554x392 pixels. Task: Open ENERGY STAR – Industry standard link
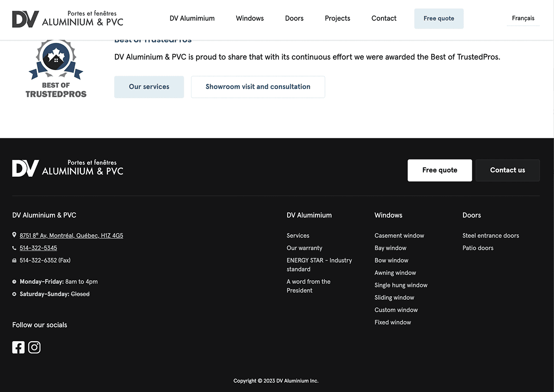pyautogui.click(x=319, y=265)
